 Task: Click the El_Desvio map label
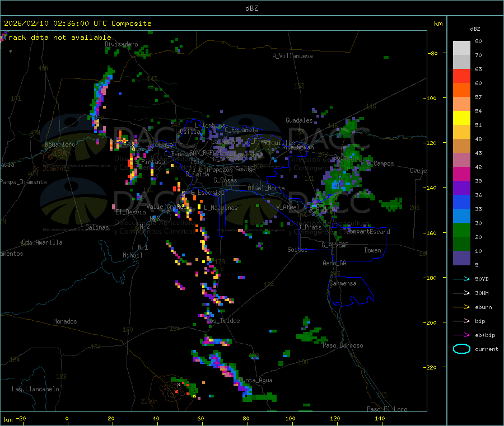[131, 212]
